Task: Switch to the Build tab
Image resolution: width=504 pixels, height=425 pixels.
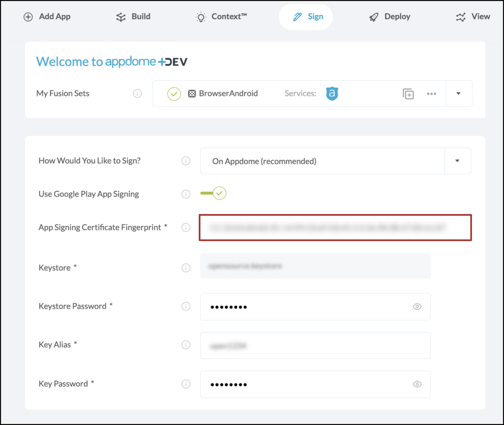Action: click(133, 17)
